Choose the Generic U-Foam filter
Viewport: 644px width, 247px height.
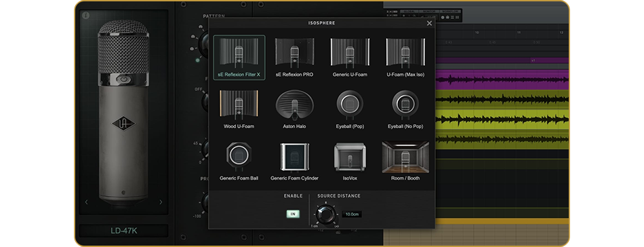tap(350, 58)
